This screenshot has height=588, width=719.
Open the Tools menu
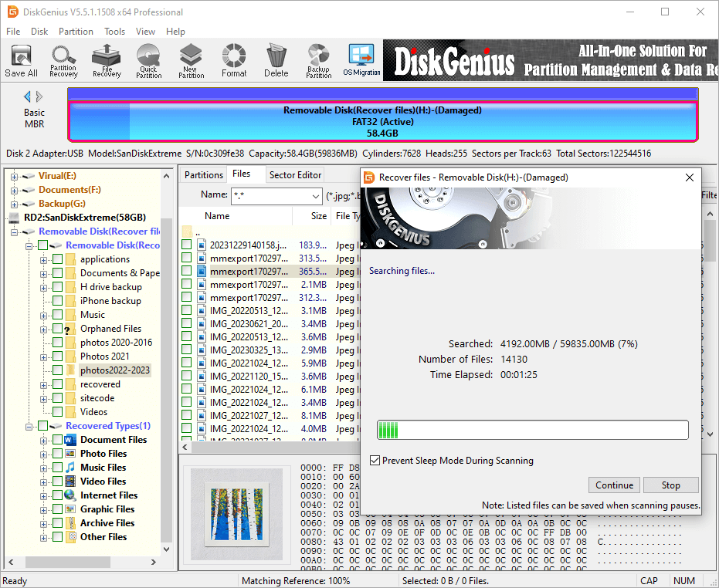[114, 32]
